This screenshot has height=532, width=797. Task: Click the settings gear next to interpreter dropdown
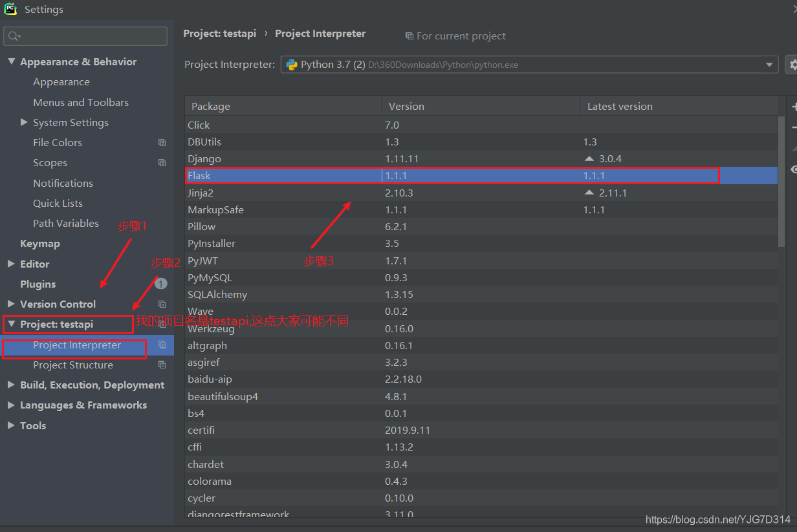792,65
